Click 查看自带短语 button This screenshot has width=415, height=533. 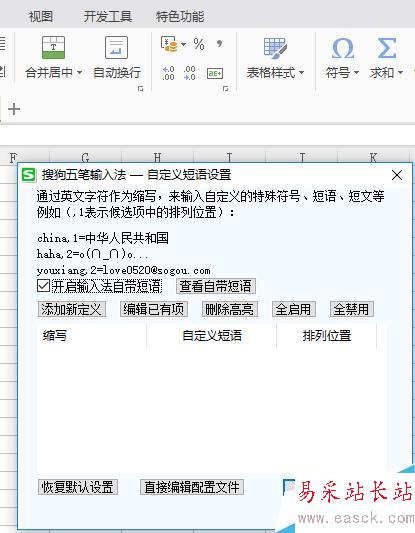click(x=216, y=286)
